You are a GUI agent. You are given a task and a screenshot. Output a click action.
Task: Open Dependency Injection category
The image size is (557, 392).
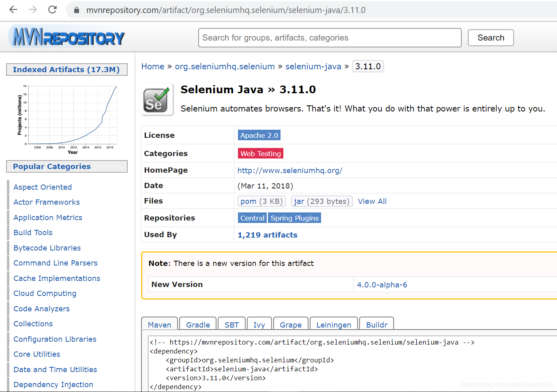(x=53, y=385)
